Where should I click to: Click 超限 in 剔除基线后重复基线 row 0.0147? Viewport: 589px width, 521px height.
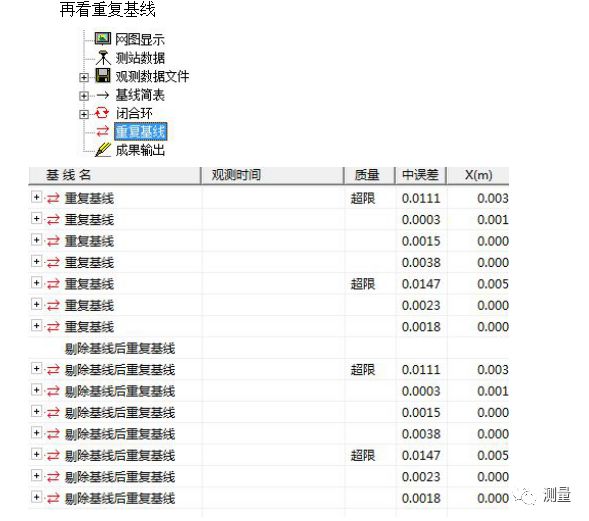click(x=363, y=455)
